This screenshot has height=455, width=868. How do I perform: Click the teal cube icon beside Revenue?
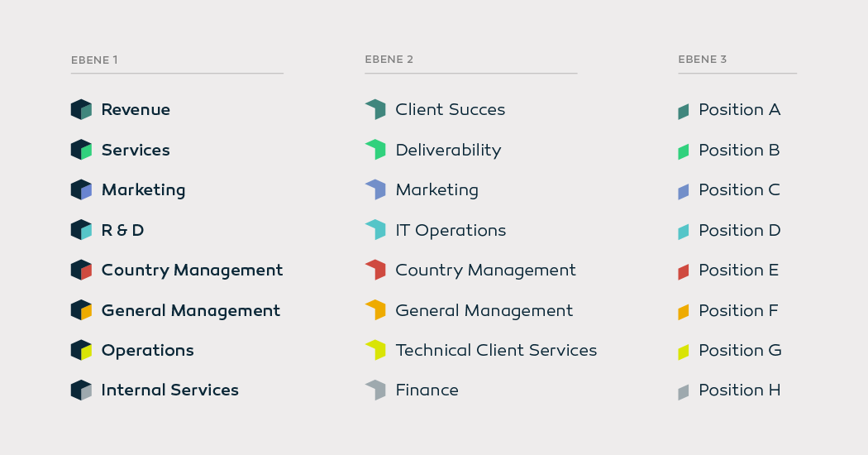click(x=81, y=109)
